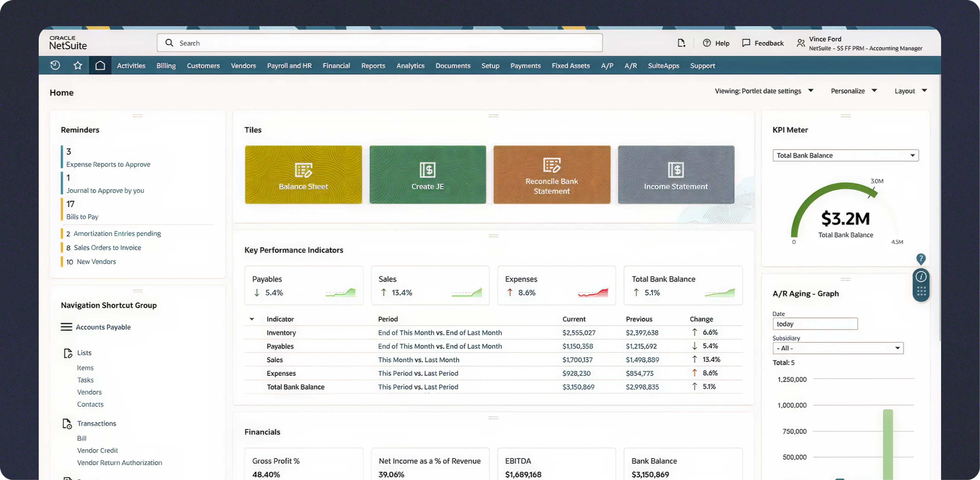Open the Create JE tile
The height and width of the screenshot is (480, 980).
click(428, 175)
